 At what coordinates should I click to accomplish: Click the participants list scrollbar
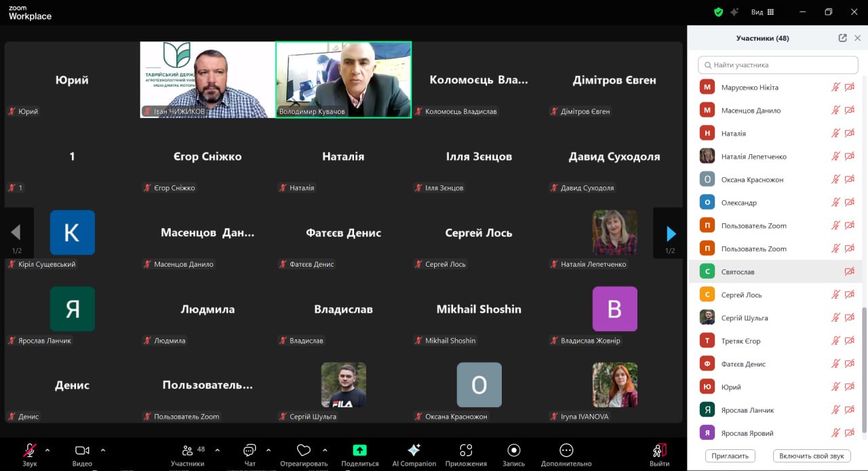[863, 370]
